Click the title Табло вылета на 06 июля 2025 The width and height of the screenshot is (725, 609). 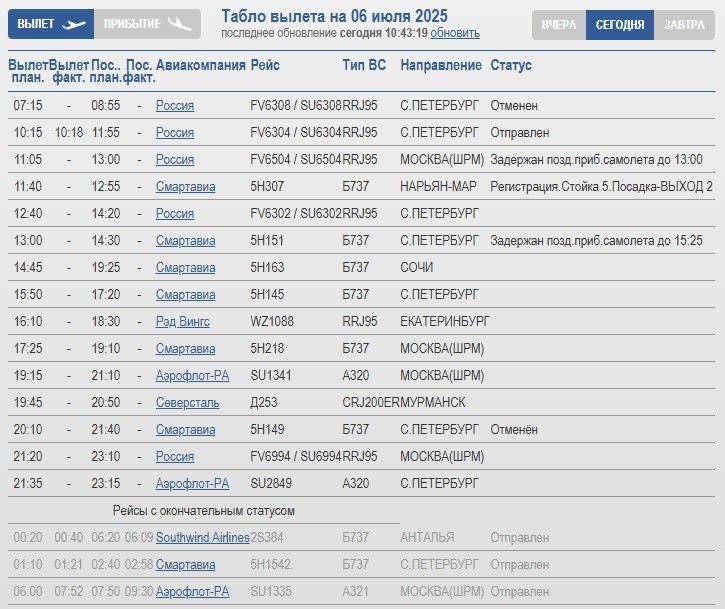(x=334, y=16)
